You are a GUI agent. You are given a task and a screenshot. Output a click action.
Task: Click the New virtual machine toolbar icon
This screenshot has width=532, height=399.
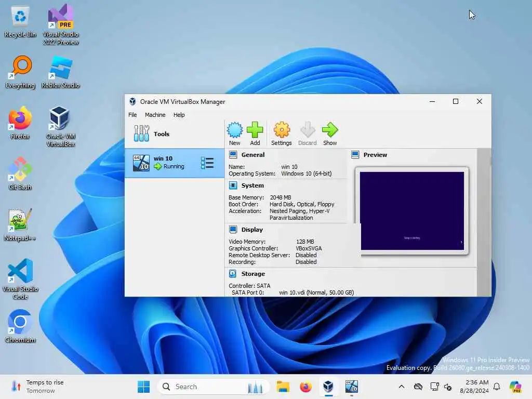coord(234,134)
